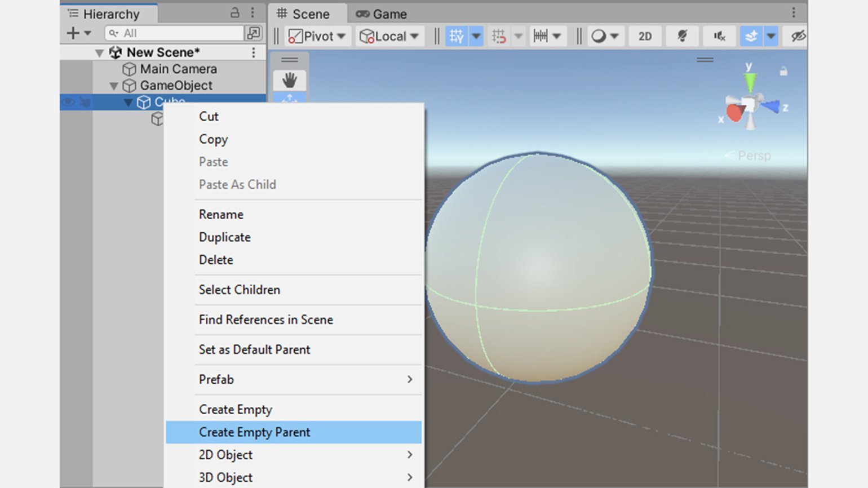Open the Hierarchy scene search popup icon
The image size is (868, 488).
coord(254,33)
